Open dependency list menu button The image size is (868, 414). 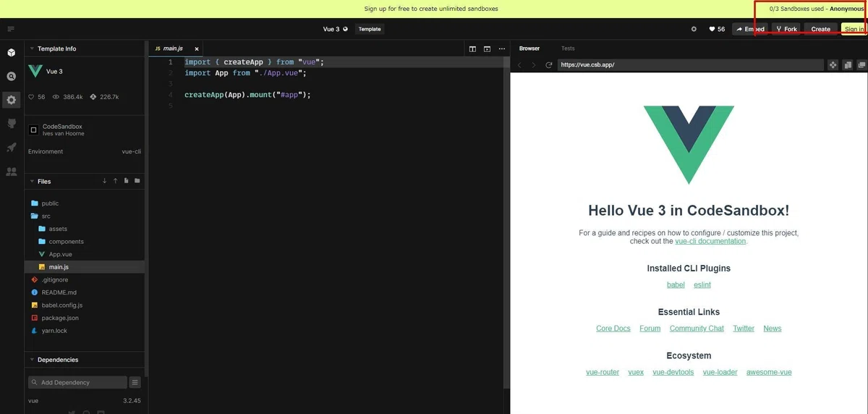point(135,382)
